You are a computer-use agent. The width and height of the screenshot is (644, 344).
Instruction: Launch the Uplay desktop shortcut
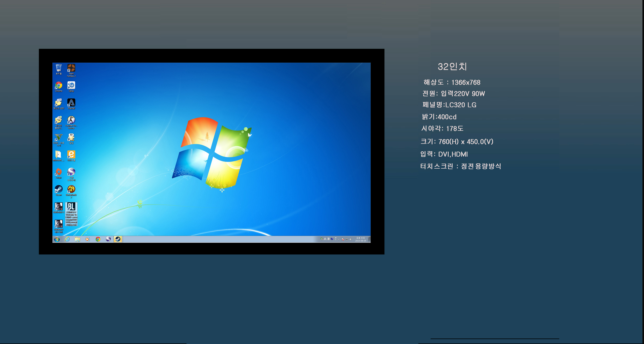71,87
